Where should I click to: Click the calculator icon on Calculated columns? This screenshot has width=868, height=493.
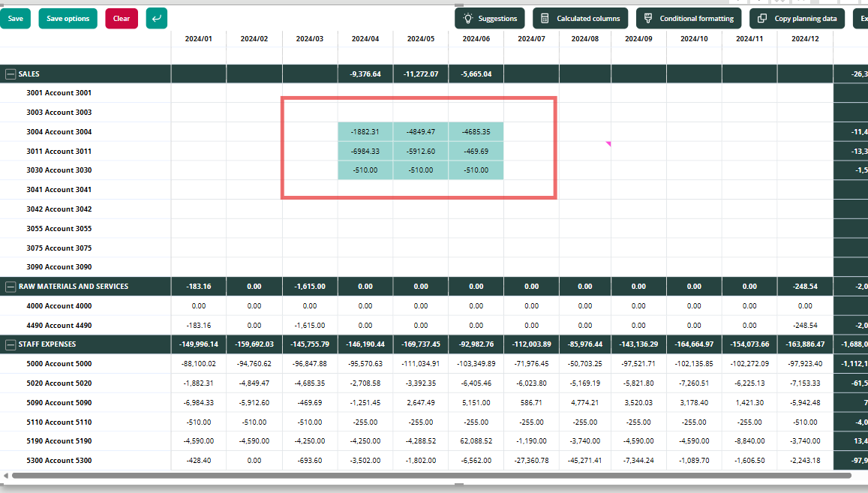tap(545, 18)
